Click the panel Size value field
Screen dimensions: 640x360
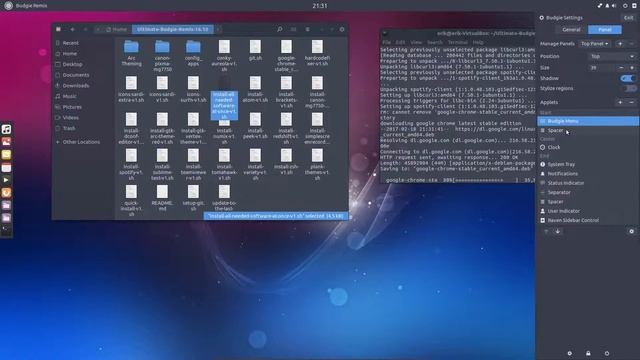click(x=602, y=68)
